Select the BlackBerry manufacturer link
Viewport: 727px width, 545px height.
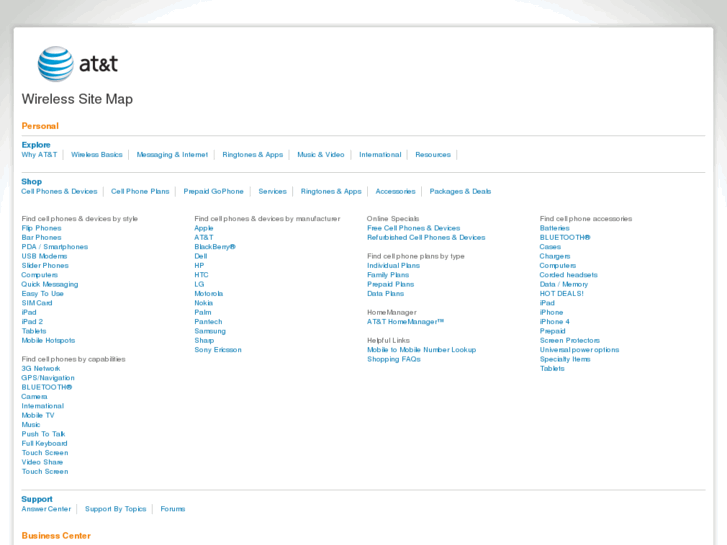click(x=215, y=246)
